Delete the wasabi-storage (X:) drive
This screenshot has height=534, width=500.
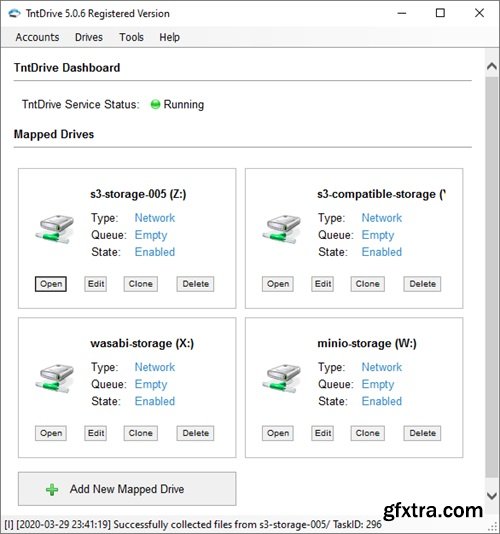[195, 433]
